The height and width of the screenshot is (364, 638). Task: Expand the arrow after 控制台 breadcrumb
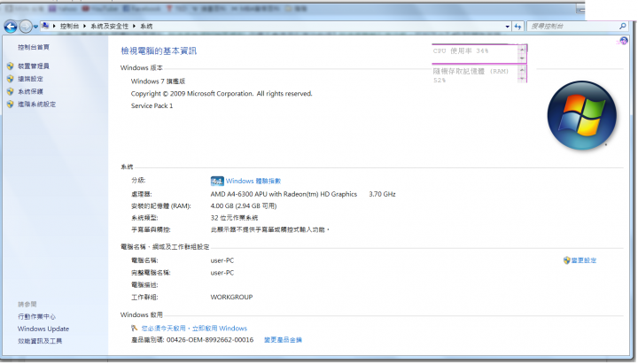click(x=85, y=27)
